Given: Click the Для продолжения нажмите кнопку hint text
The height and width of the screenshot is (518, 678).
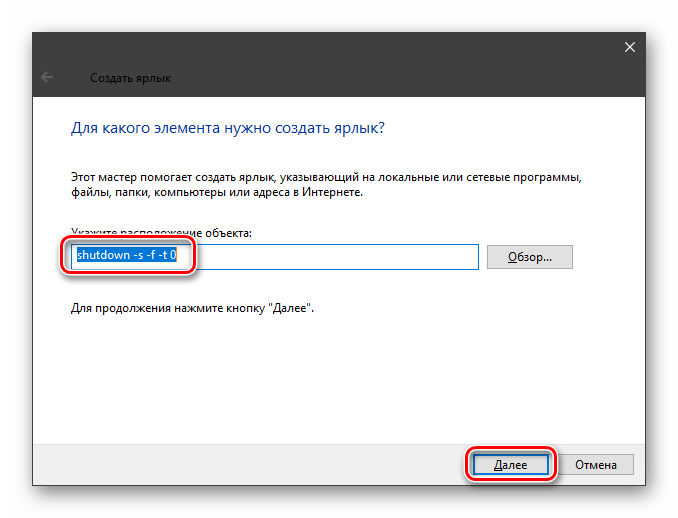Looking at the screenshot, I should point(192,308).
